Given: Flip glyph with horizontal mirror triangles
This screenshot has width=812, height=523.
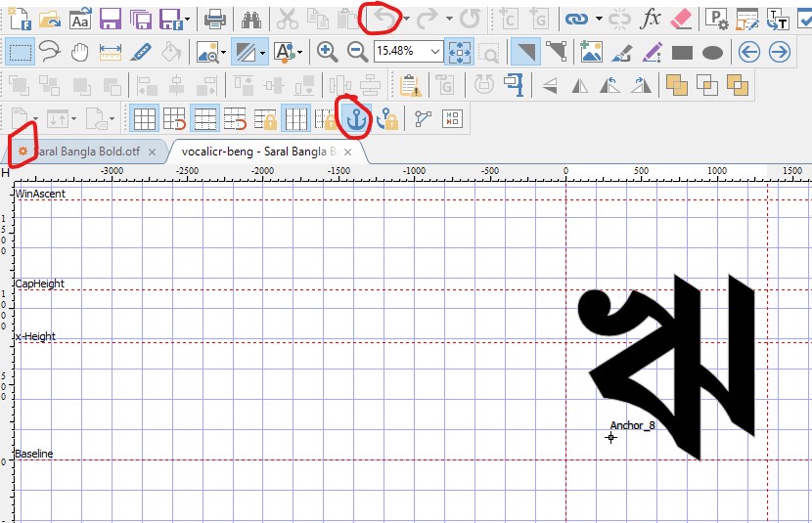Looking at the screenshot, I should pyautogui.click(x=580, y=85).
